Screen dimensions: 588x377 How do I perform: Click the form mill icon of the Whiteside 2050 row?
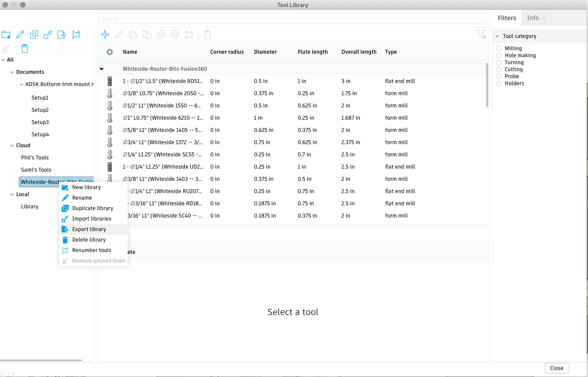(x=110, y=93)
